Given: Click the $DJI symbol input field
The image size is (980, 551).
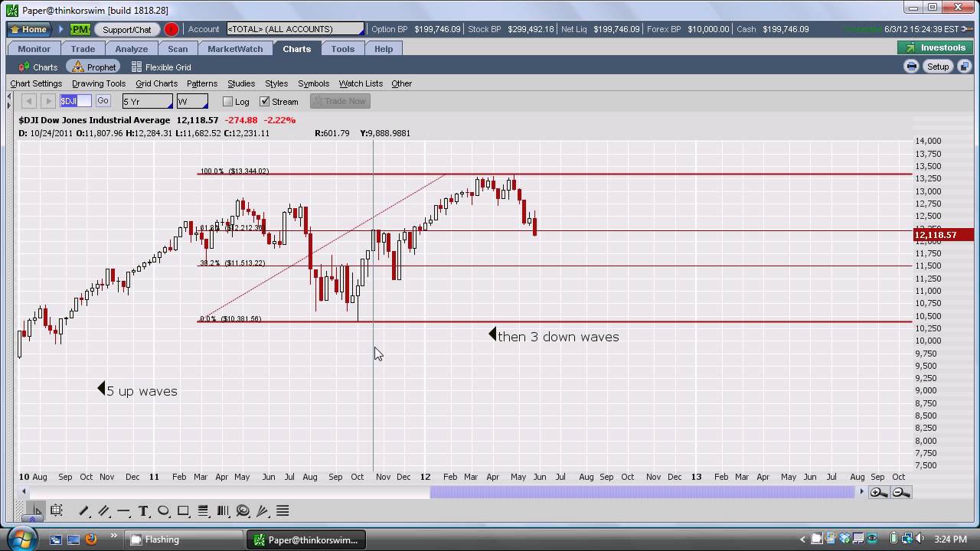Looking at the screenshot, I should point(76,101).
